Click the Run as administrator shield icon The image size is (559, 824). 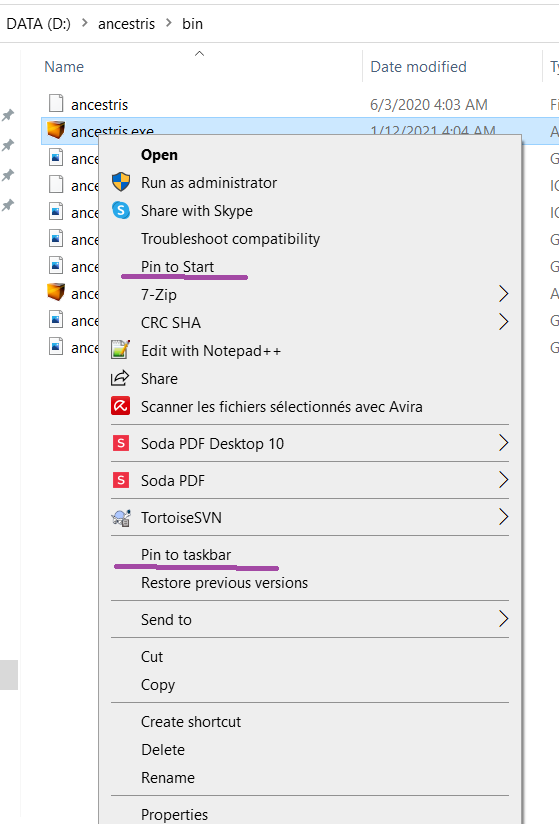(x=121, y=182)
